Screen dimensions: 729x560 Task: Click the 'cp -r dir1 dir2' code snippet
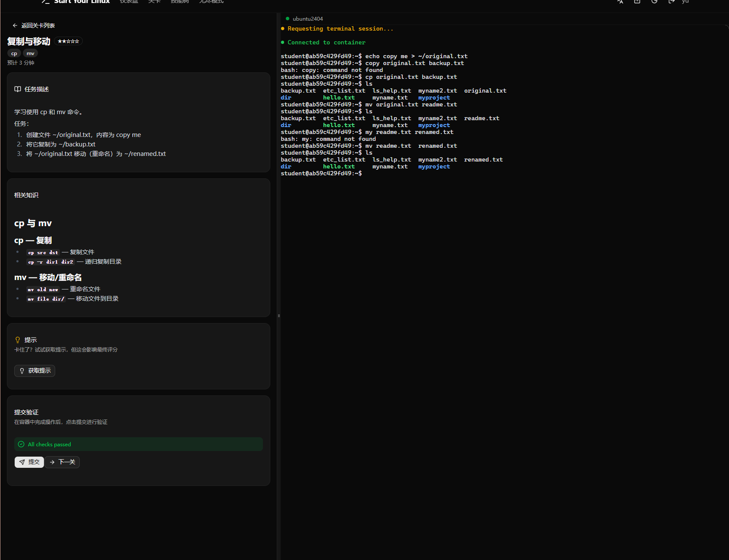(51, 262)
